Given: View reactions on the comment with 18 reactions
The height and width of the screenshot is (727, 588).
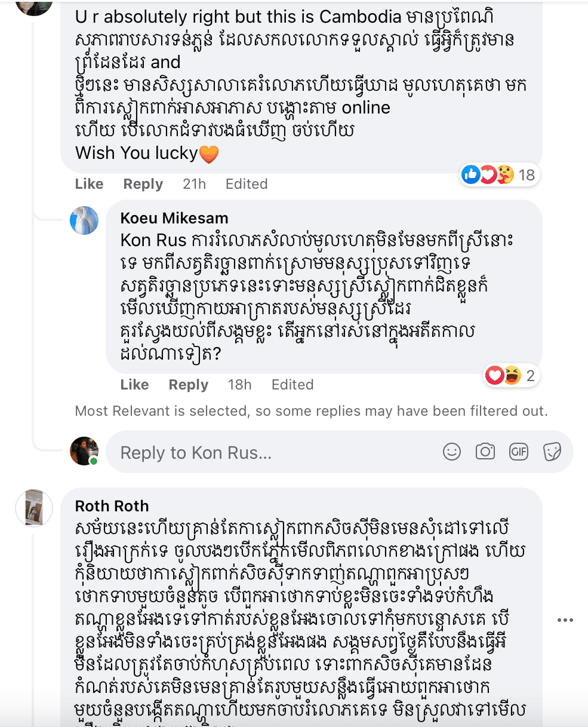Looking at the screenshot, I should click(x=499, y=174).
